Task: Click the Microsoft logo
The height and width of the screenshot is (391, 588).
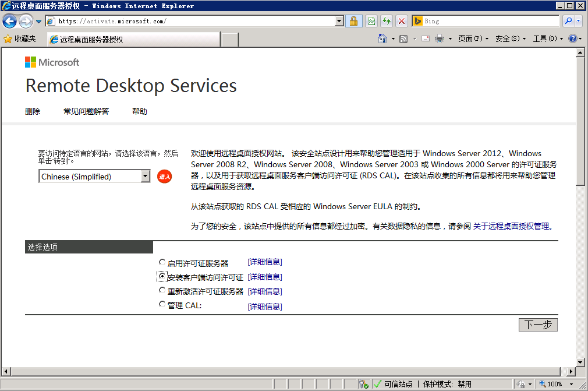Action: [52, 62]
